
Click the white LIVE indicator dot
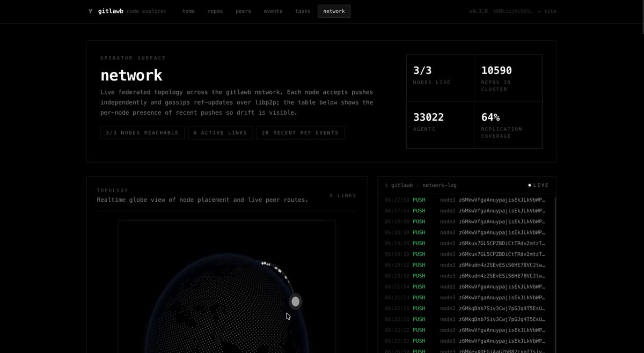[x=530, y=185]
